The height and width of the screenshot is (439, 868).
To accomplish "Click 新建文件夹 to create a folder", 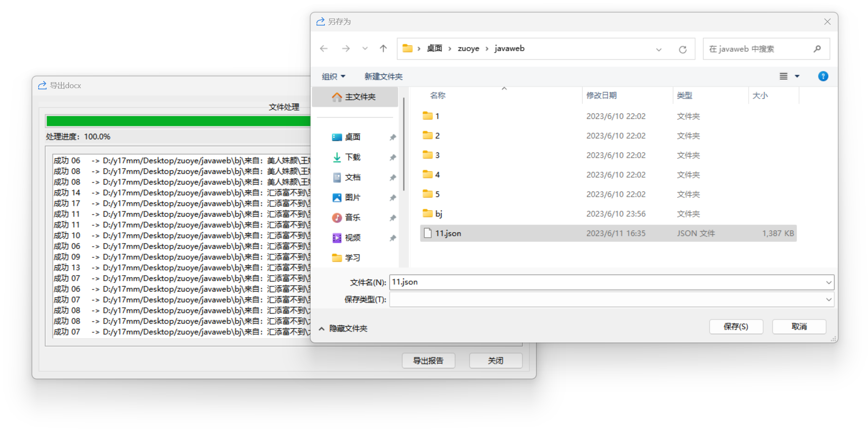I will click(x=383, y=76).
